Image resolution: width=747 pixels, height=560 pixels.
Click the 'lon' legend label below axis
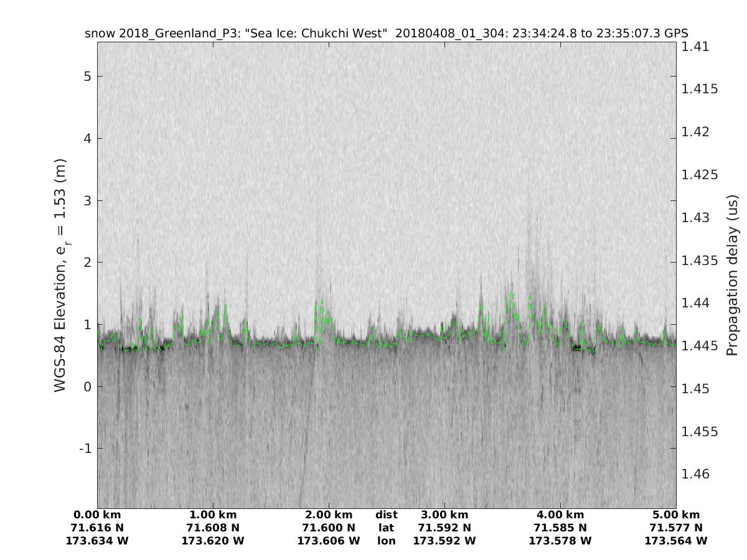pyautogui.click(x=386, y=541)
